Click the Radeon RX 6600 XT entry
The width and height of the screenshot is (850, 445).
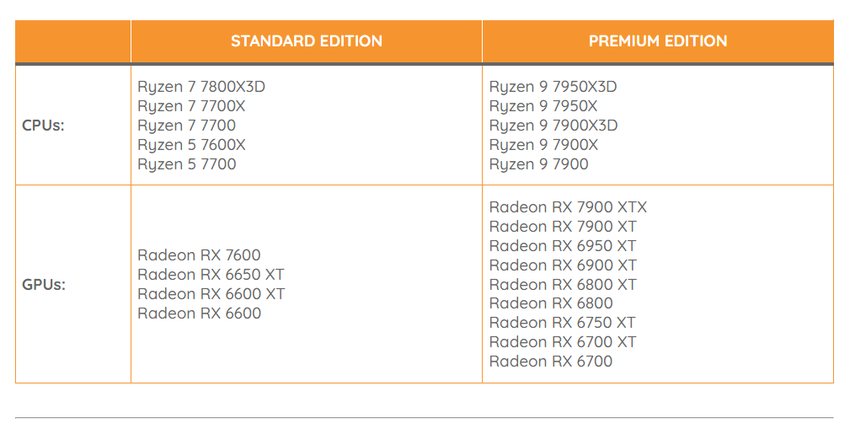[211, 293]
